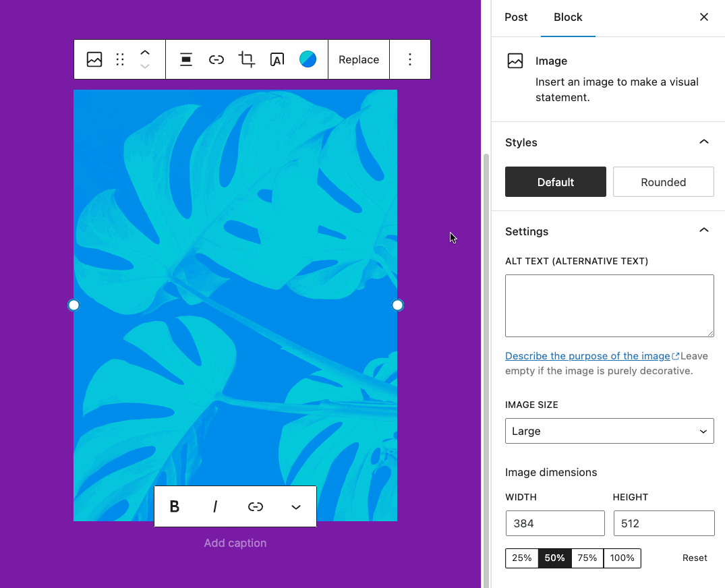Select the Rounded image style
Screen dimensions: 725x588
click(663, 181)
